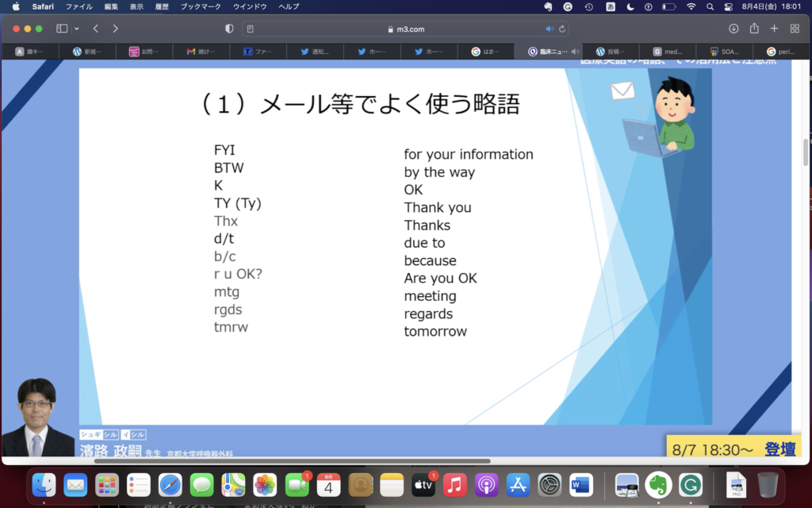Open Evernote from the Dock
812x508 pixels.
(x=655, y=484)
